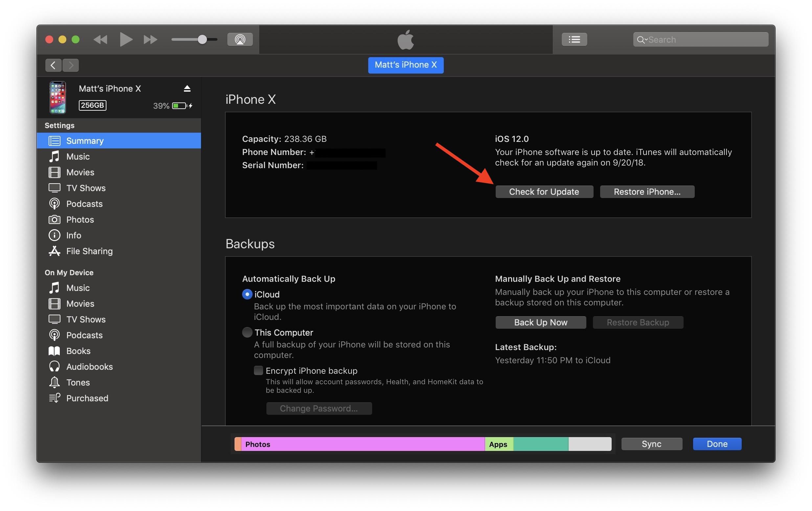Open Movies under On My Device
This screenshot has height=511, width=812.
(x=119, y=304)
